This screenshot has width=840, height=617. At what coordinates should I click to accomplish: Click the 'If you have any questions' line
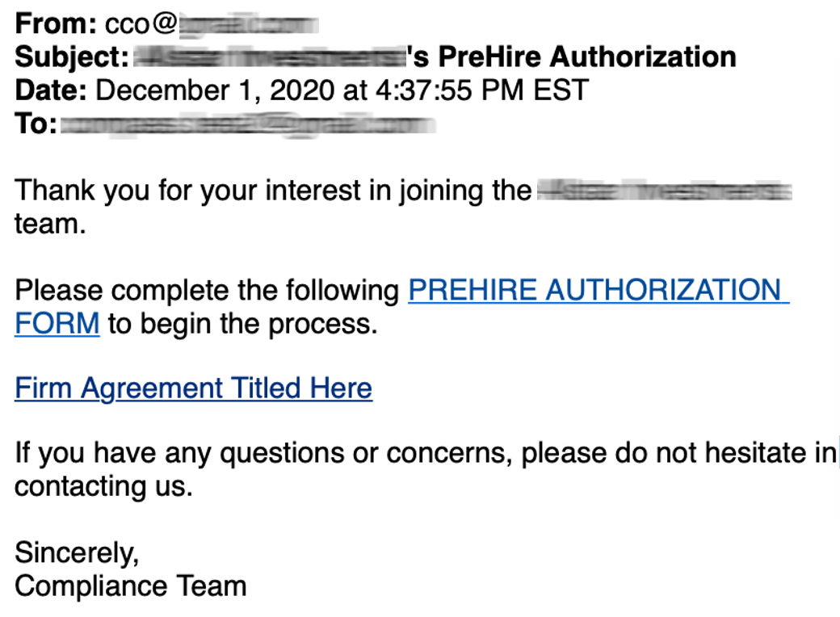[x=426, y=453]
